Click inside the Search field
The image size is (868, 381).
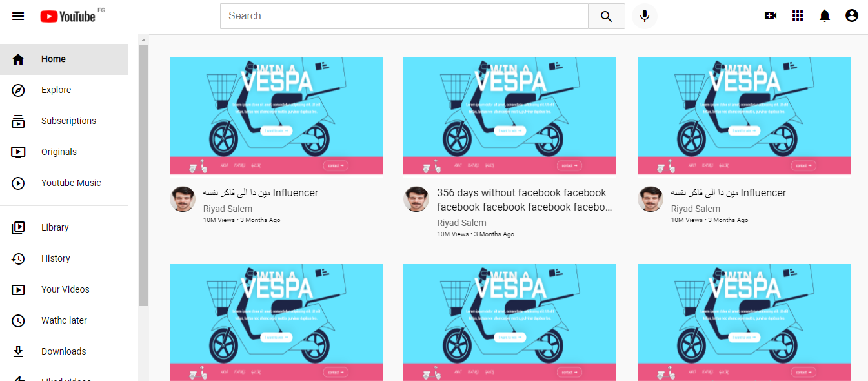[x=404, y=16]
